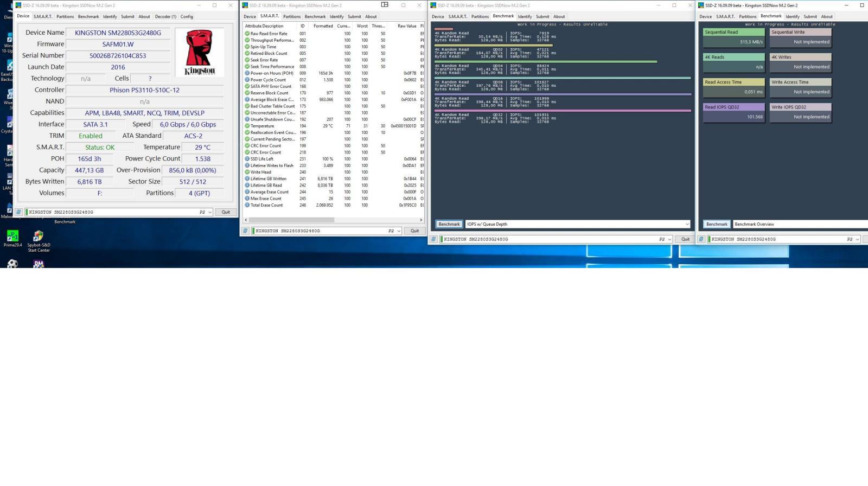Click the status icon beside Temperature attribute
868x486 pixels.
(x=247, y=126)
